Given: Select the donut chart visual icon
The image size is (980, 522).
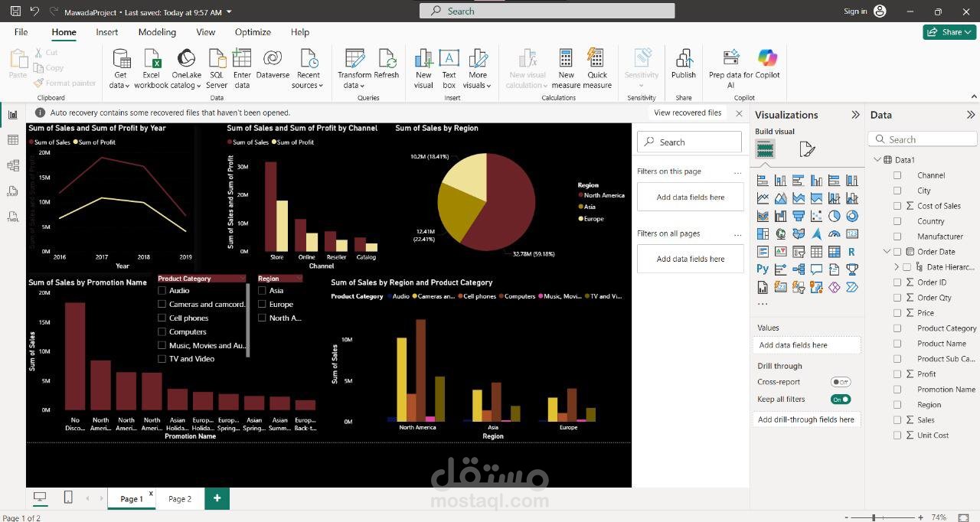Looking at the screenshot, I should click(x=853, y=215).
